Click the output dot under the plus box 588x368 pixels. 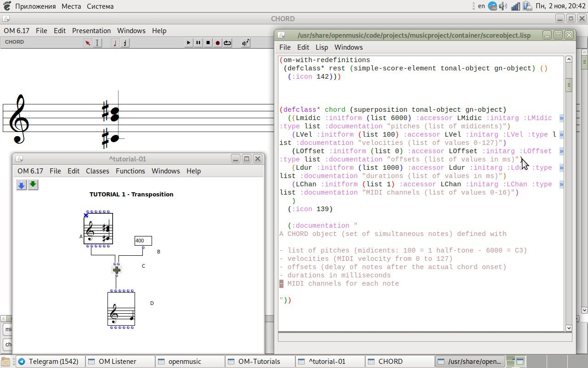point(117,276)
